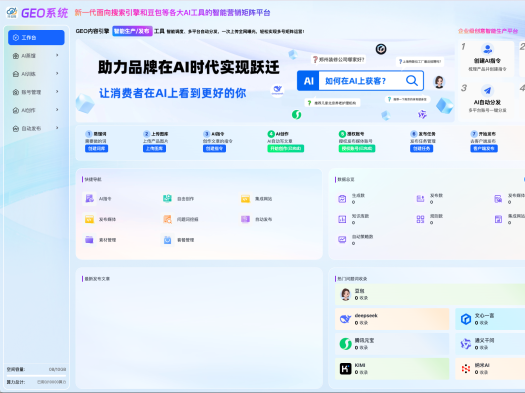Open the 账号管理 menu label
Screen dimensions: 525x393
click(31, 92)
